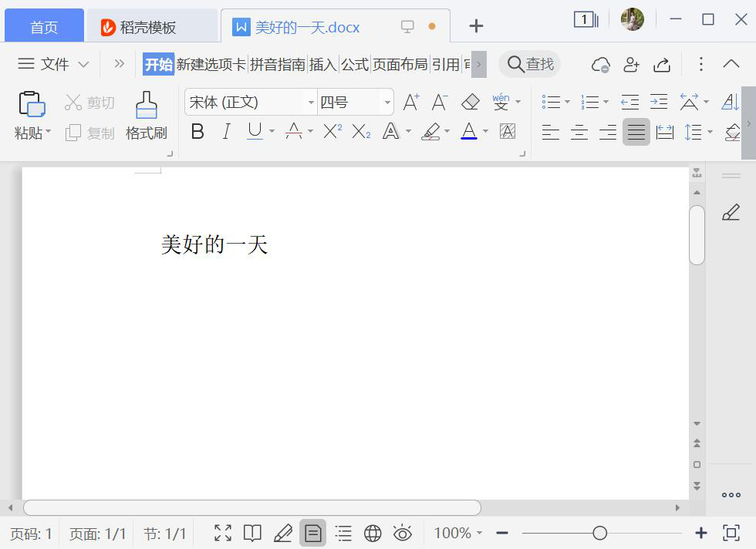Switch to web layout globe icon

(373, 533)
